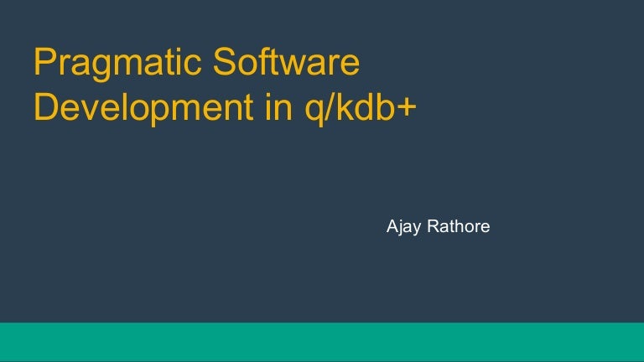Click the surname "Rathore"
This screenshot has width=644, height=362.
point(458,227)
